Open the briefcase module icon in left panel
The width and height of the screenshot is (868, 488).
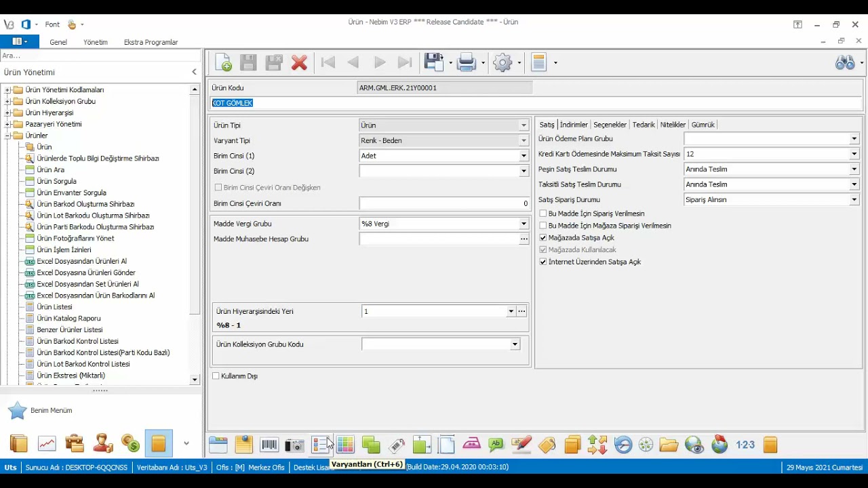pyautogui.click(x=75, y=444)
